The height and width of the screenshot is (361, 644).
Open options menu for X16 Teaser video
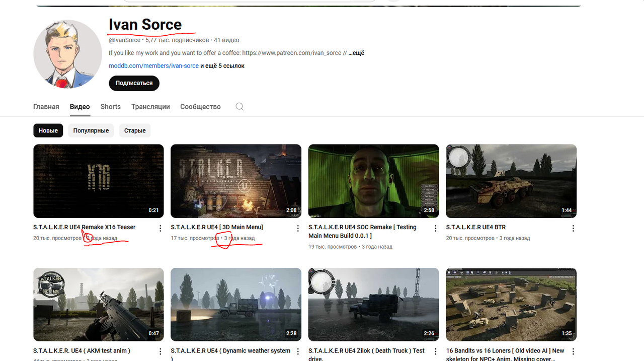pos(160,229)
